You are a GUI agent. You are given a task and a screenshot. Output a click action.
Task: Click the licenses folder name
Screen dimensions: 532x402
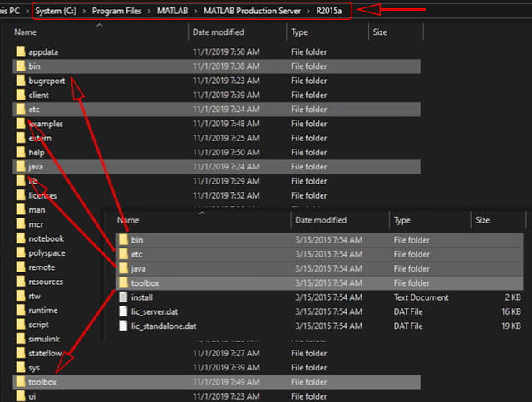click(x=42, y=195)
